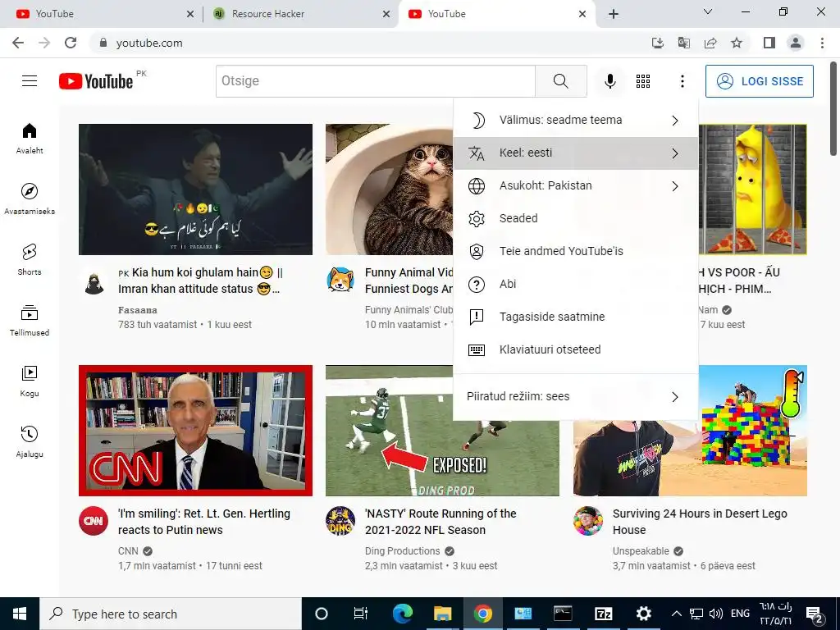Click the search magnifier button
840x630 pixels.
click(561, 81)
